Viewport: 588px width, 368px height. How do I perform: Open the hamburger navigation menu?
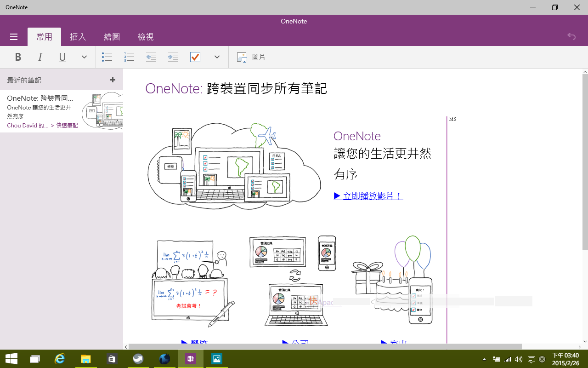click(14, 37)
